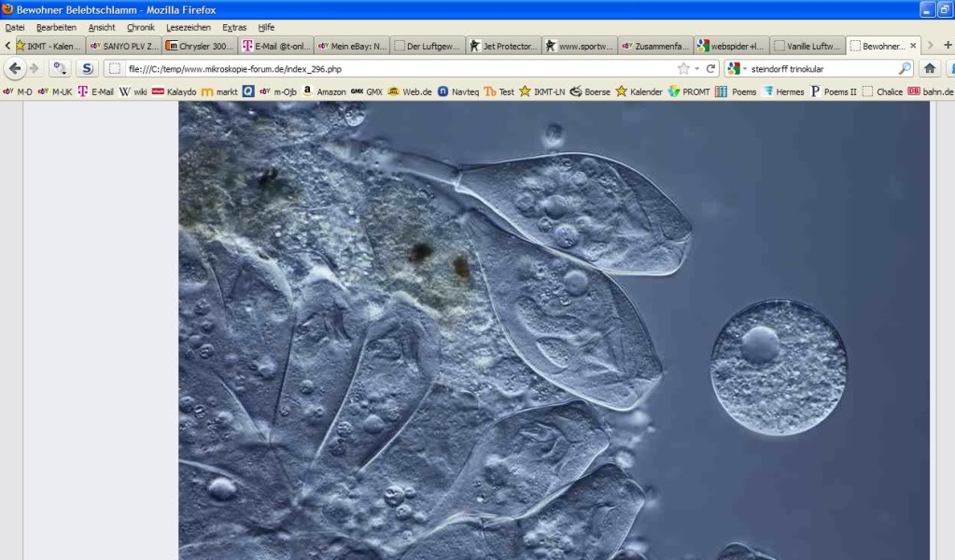Reload the current page

click(710, 69)
